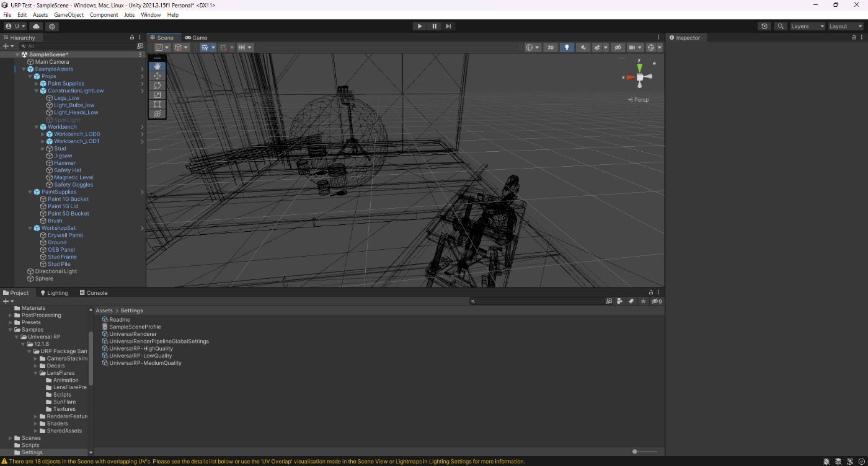The height and width of the screenshot is (466, 868).
Task: Open the Layers dropdown
Action: 807,27
